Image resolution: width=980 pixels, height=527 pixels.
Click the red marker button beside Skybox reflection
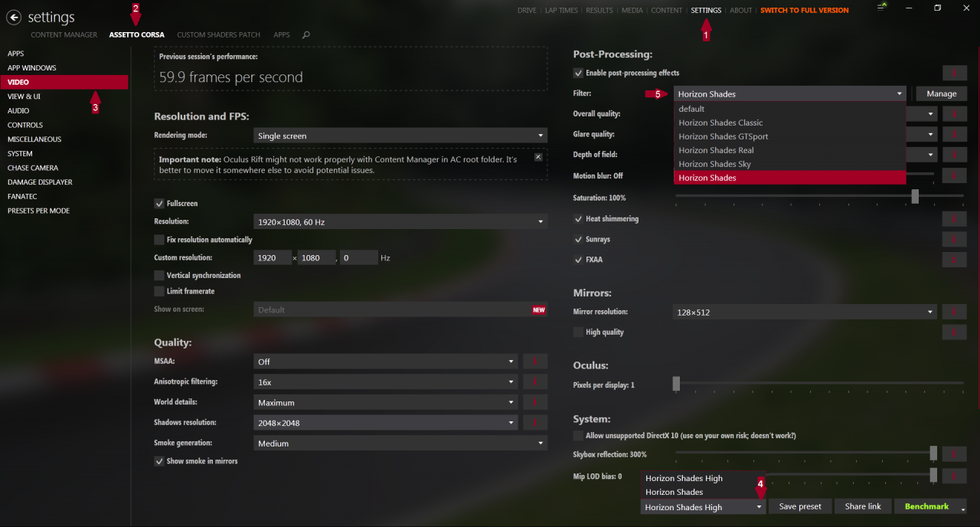pyautogui.click(x=954, y=454)
